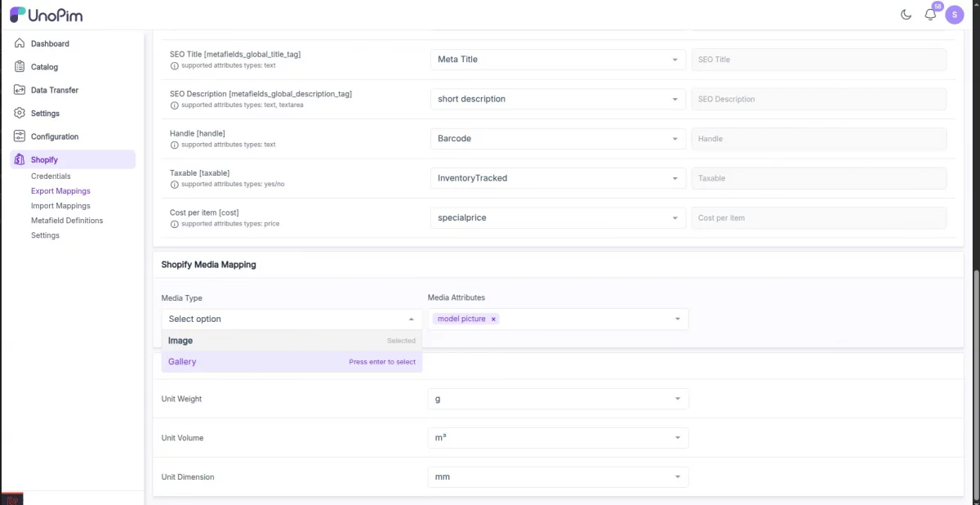
Task: Select Gallery from the Media Type list
Action: (x=181, y=361)
